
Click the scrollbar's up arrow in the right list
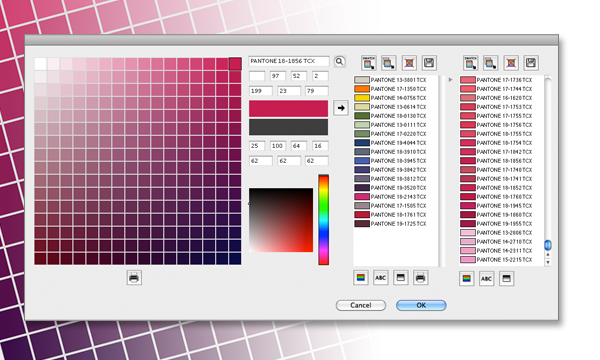[548, 254]
